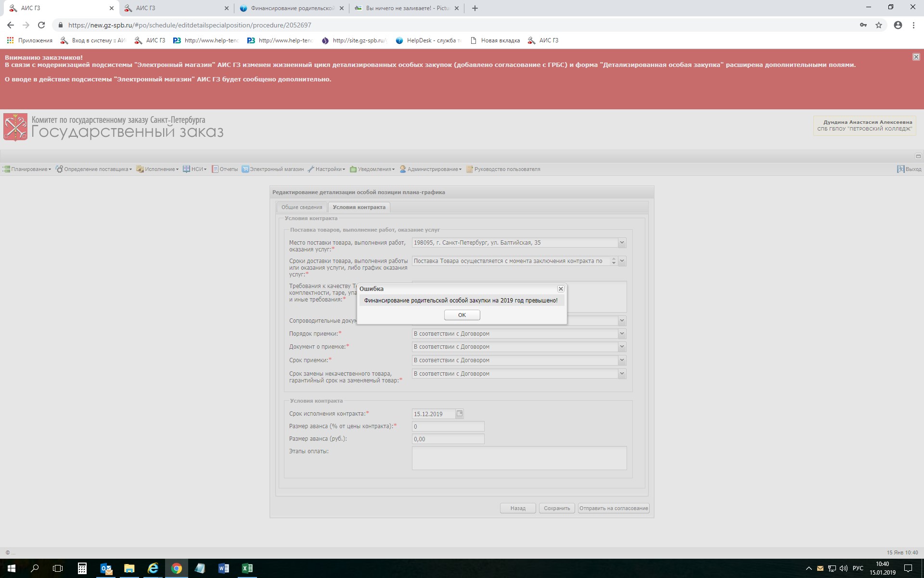This screenshot has height=578, width=924.
Task: Bookmark this page with the star icon
Action: (879, 25)
